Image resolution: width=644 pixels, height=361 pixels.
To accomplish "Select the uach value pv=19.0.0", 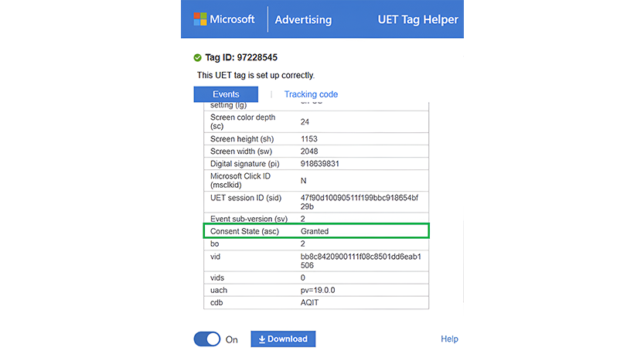I will 318,290.
